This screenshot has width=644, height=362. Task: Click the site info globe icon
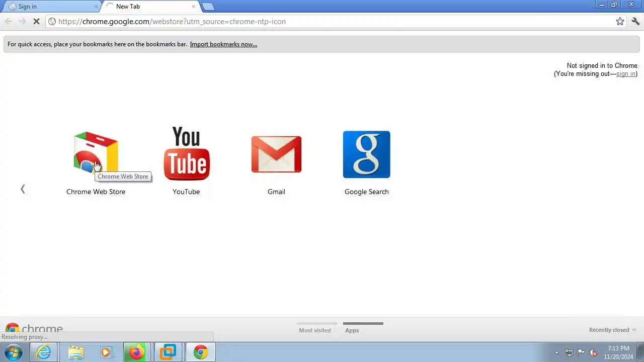pos(52,22)
